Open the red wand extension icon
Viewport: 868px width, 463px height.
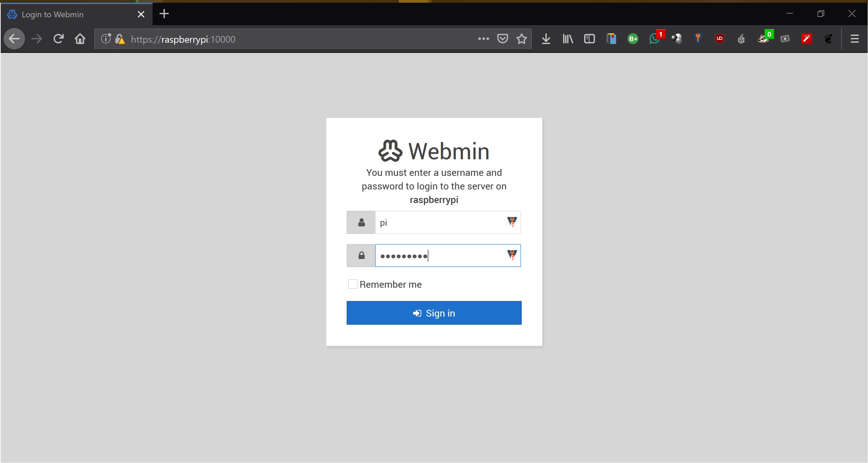pyautogui.click(x=806, y=39)
